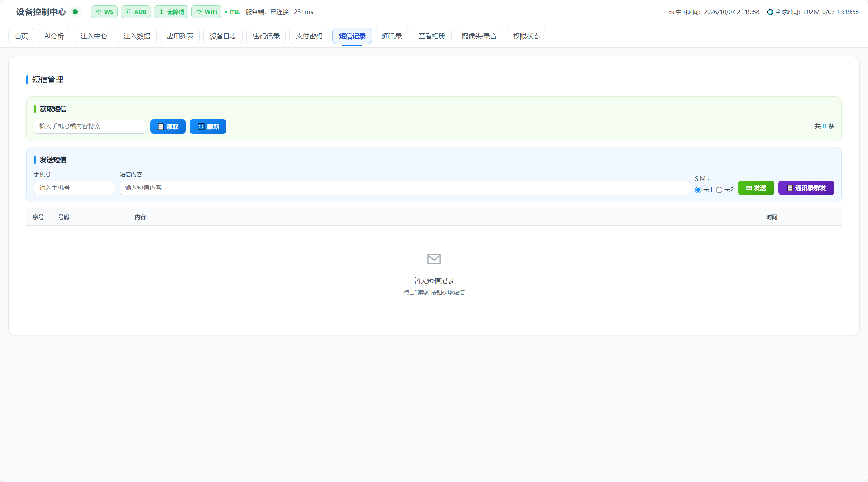Click the 全球时间 clock readout
Viewport: 868px width, 482px height.
tap(813, 12)
